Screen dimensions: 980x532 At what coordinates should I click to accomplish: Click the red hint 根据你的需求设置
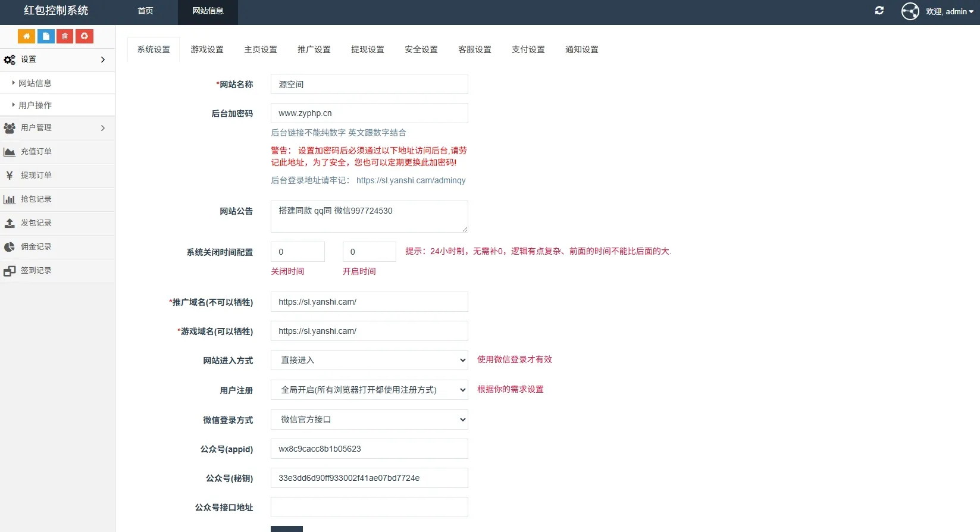[x=511, y=389]
